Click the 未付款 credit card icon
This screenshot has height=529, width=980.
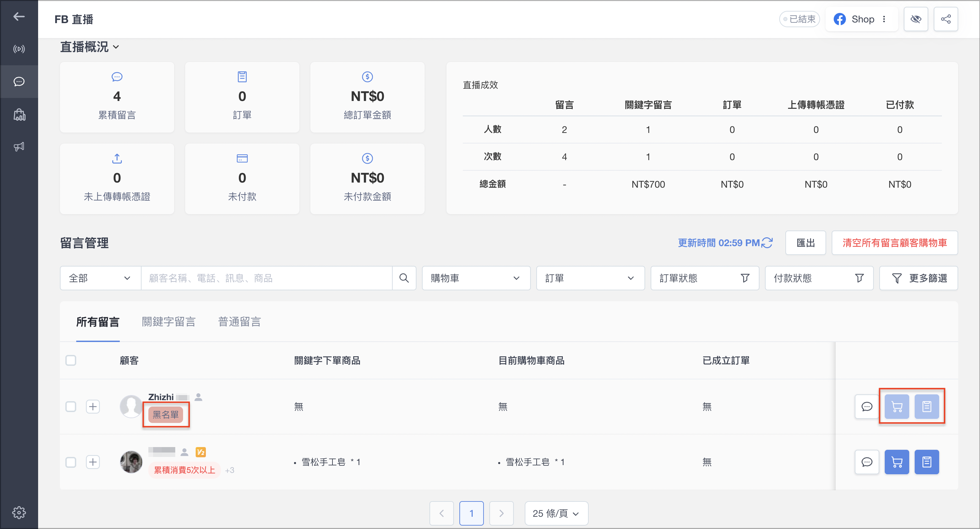(242, 158)
